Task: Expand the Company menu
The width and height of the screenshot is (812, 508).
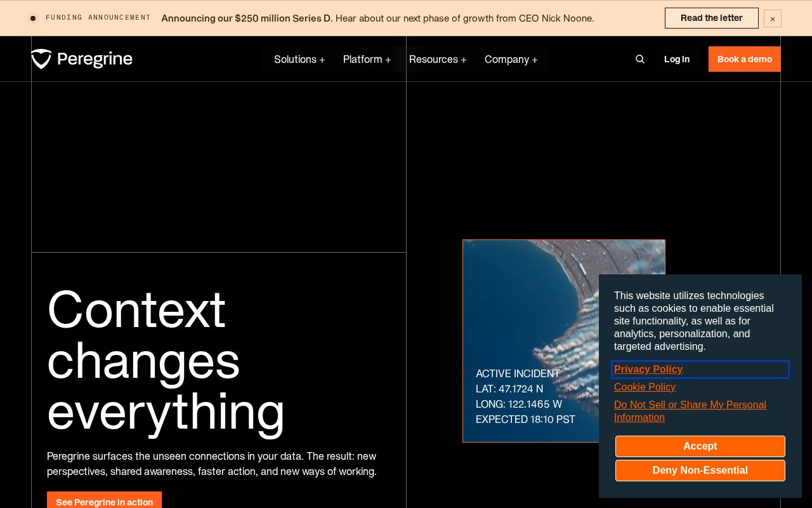Action: click(x=511, y=59)
